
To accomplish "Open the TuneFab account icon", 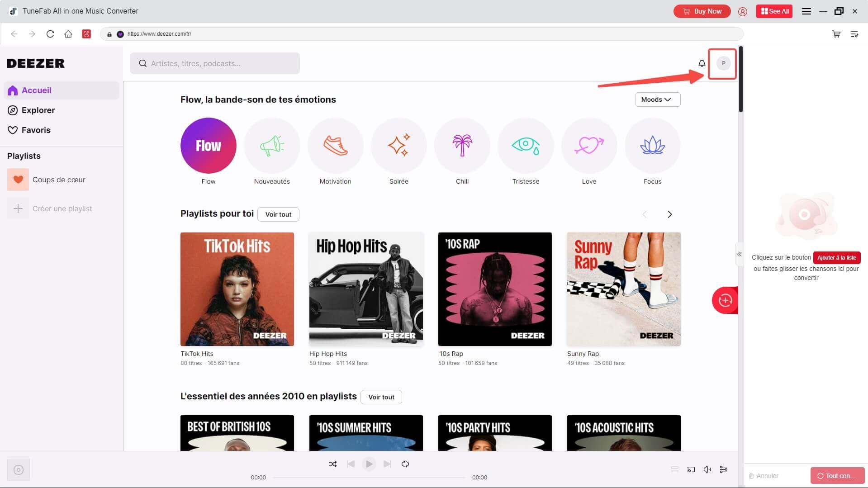I will [743, 11].
